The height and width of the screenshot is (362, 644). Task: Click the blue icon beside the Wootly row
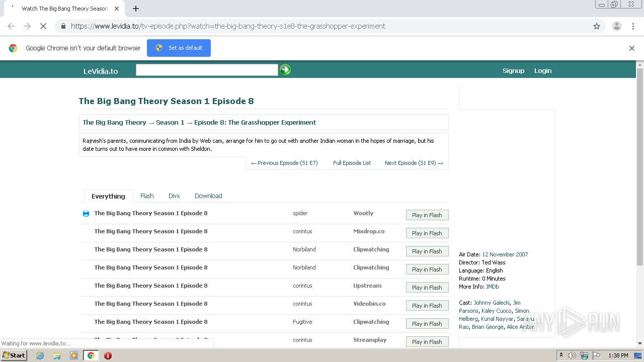(x=86, y=214)
